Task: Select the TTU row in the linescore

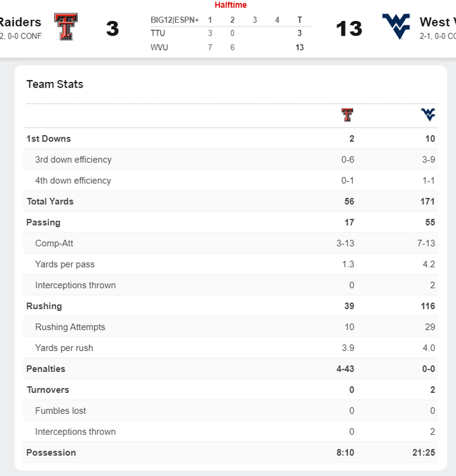Action: [x=159, y=33]
